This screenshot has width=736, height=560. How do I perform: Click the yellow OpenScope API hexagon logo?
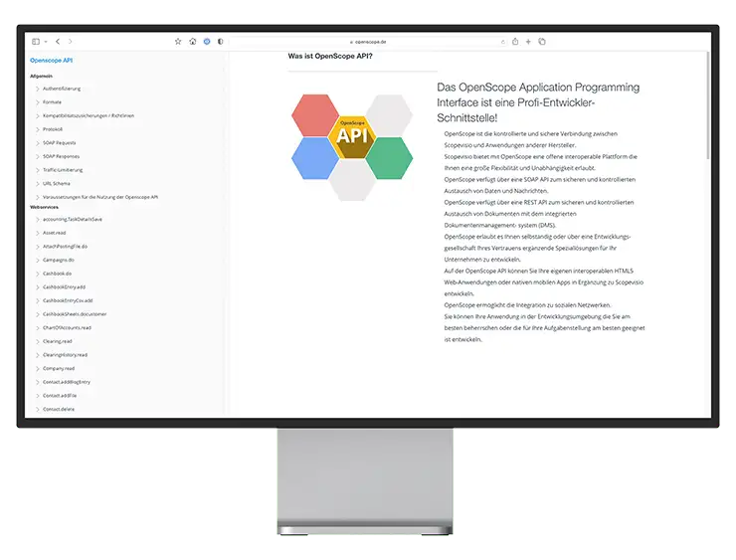click(x=352, y=136)
